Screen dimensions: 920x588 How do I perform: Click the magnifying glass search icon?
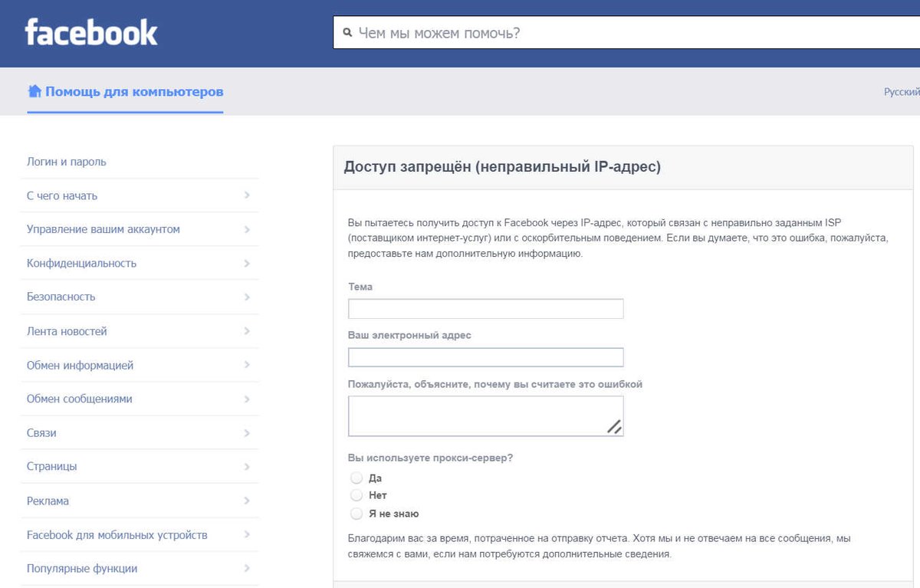[347, 33]
